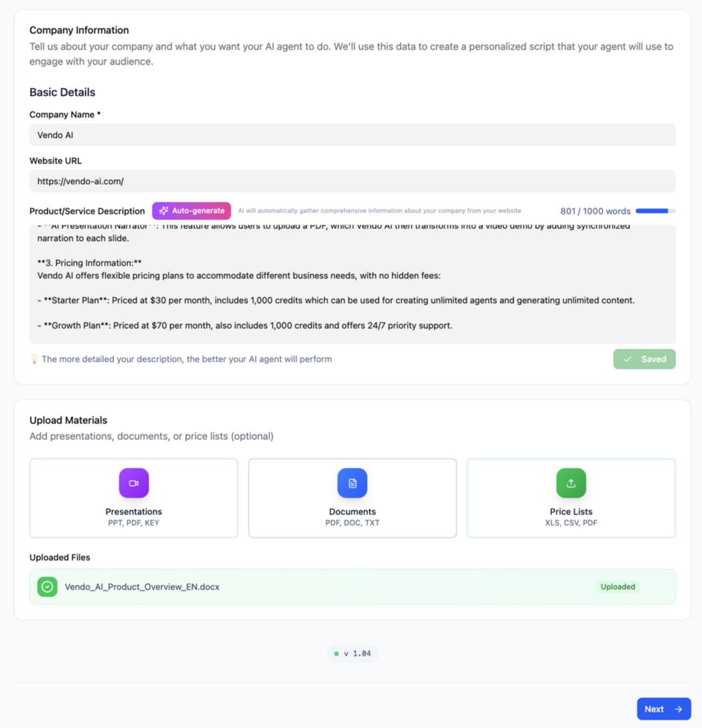Click the Uploaded status badge
This screenshot has height=728, width=702.
point(618,587)
